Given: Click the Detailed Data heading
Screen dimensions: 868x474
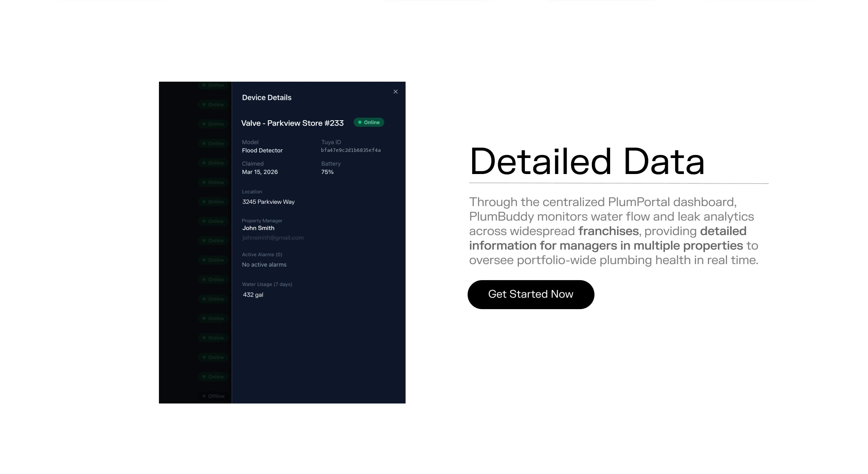Looking at the screenshot, I should [x=587, y=162].
